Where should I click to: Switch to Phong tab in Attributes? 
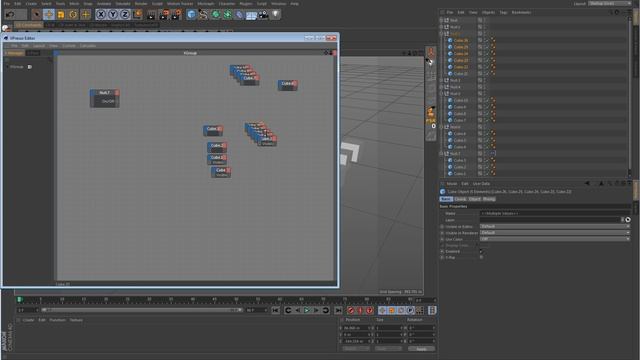click(x=489, y=199)
